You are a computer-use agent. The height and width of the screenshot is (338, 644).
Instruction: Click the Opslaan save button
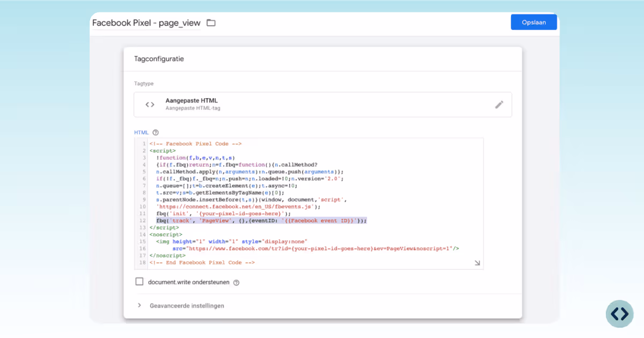[x=533, y=22]
